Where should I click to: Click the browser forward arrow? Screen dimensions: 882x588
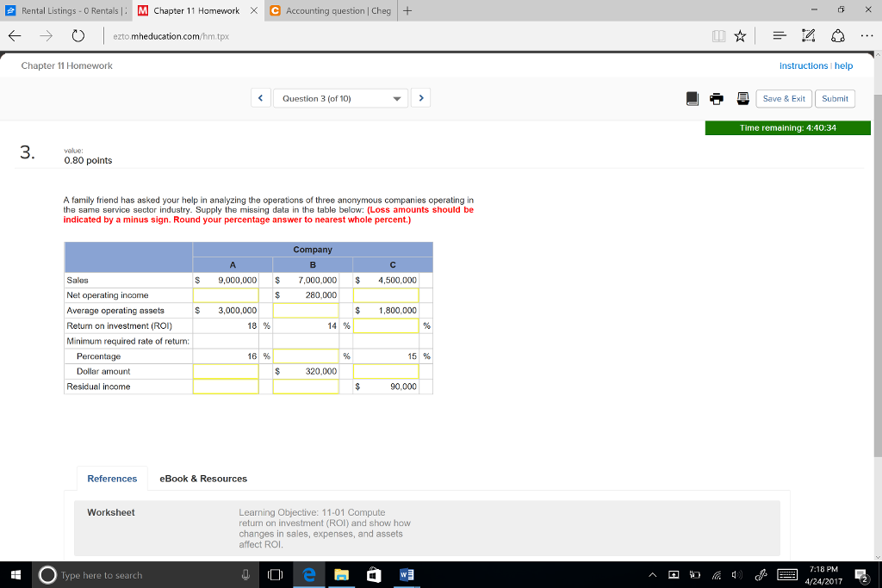pyautogui.click(x=47, y=36)
